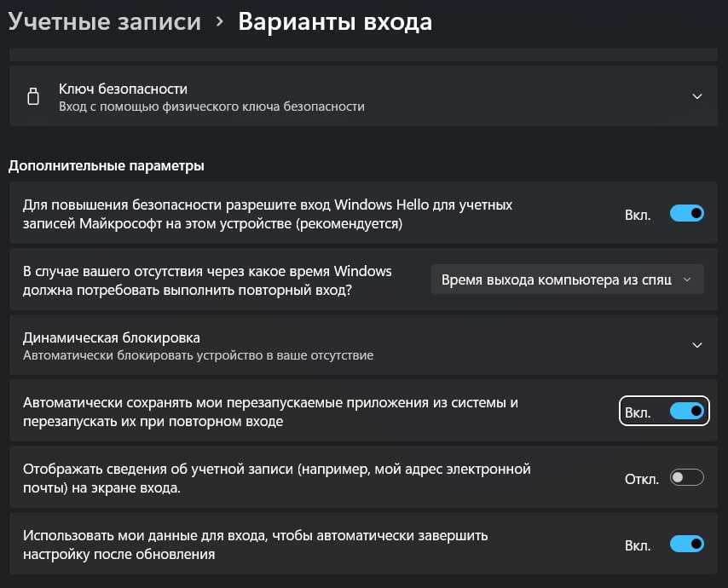Click the Вкл. label beside Windows Hello toggle
728x588 pixels.
click(638, 215)
